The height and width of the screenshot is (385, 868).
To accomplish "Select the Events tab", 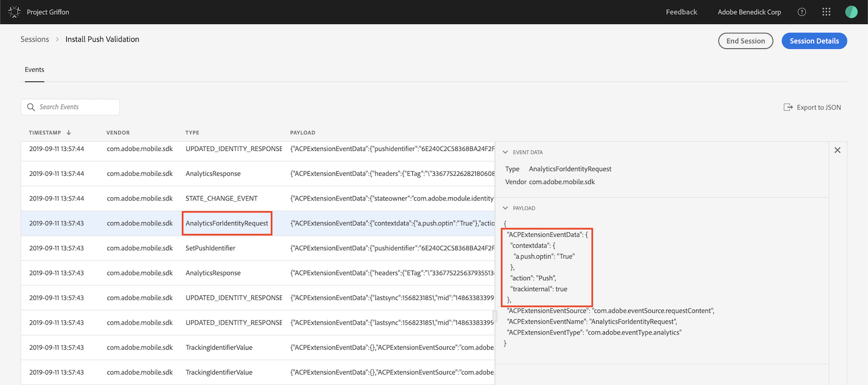I will tap(35, 70).
